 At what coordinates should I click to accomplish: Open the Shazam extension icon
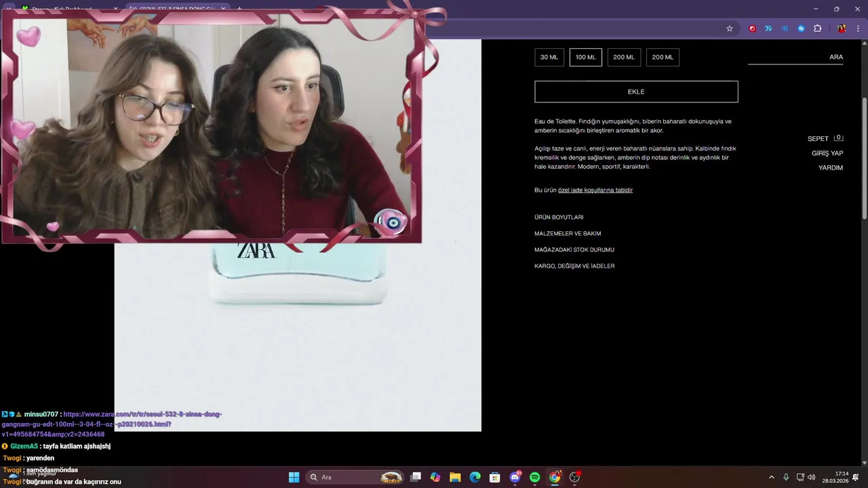[801, 28]
